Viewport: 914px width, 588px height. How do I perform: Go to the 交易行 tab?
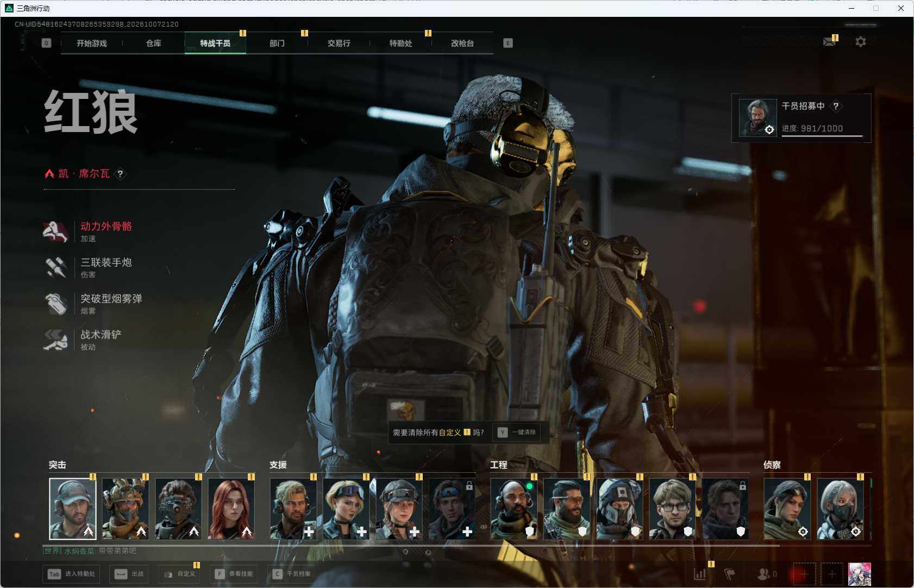339,43
